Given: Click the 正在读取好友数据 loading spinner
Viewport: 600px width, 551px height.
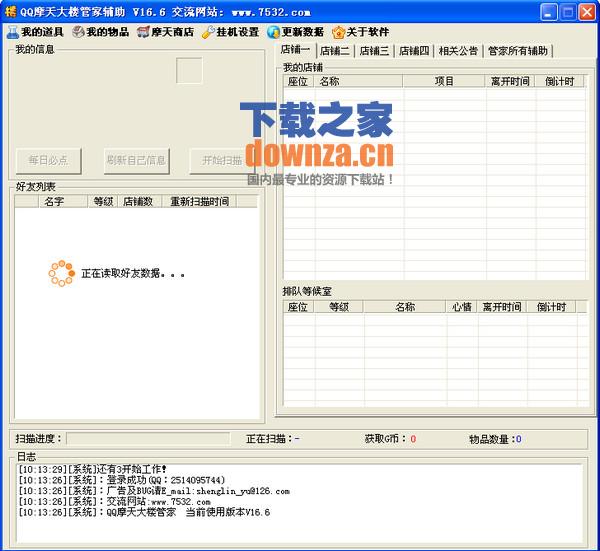Looking at the screenshot, I should tap(61, 273).
